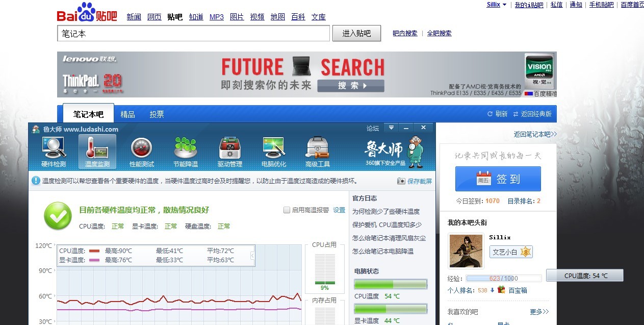644x325 pixels.
Task: Open MP3 in Baidu navigation
Action: 217,17
